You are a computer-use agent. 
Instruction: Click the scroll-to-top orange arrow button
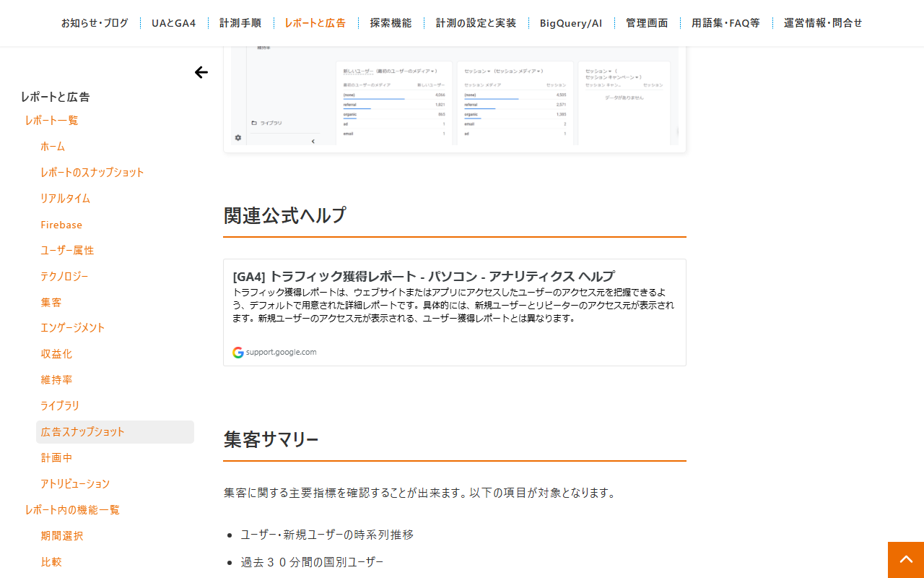(906, 560)
